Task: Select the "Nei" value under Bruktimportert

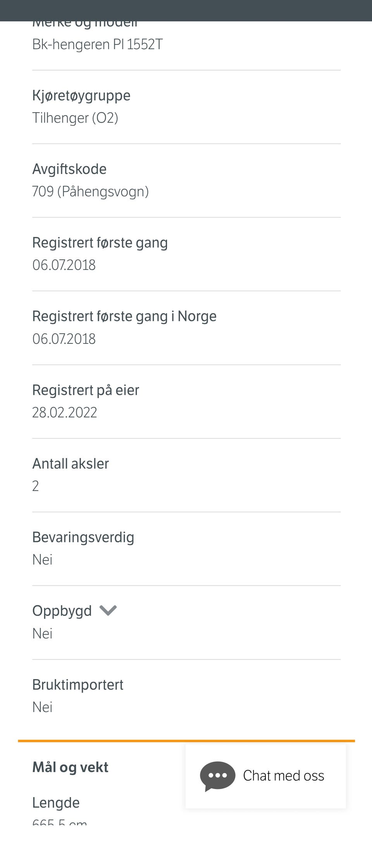Action: point(42,707)
